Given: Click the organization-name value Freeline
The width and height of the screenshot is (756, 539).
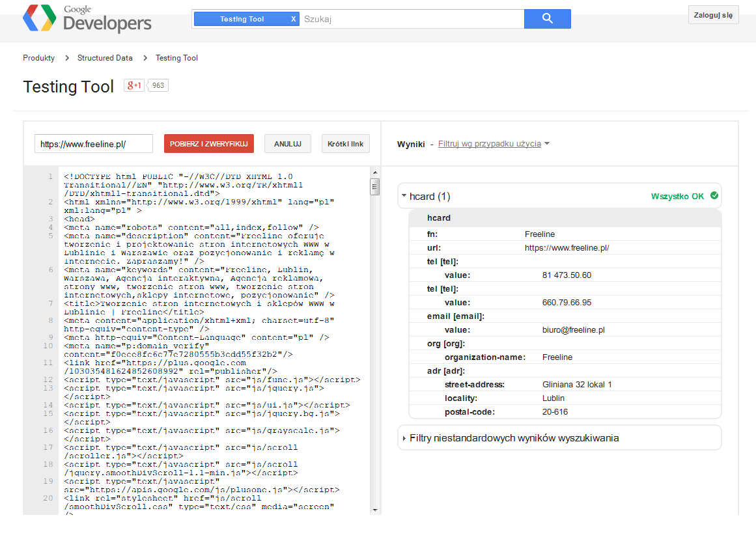Looking at the screenshot, I should (557, 357).
